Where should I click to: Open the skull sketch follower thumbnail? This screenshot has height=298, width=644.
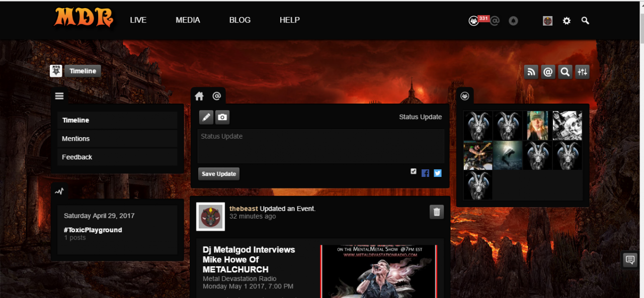pos(568,126)
